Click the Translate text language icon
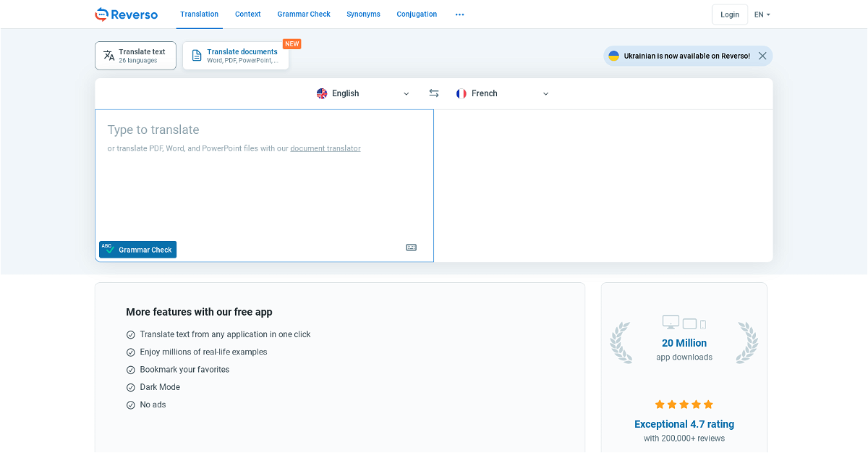The width and height of the screenshot is (868, 453). tap(109, 56)
